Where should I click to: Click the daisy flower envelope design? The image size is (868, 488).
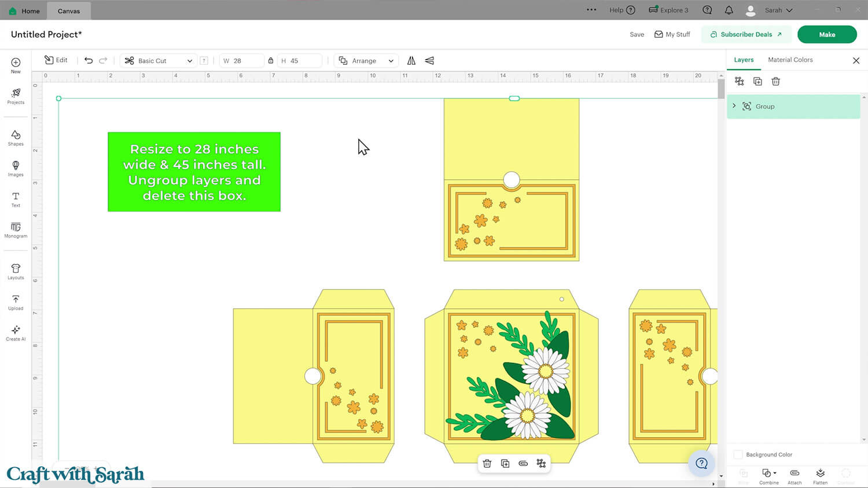tap(512, 376)
